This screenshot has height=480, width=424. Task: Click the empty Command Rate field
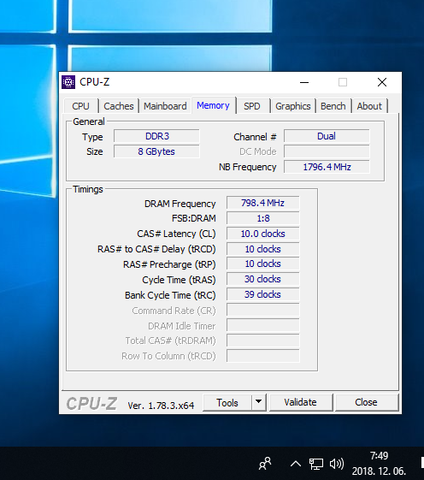(263, 310)
